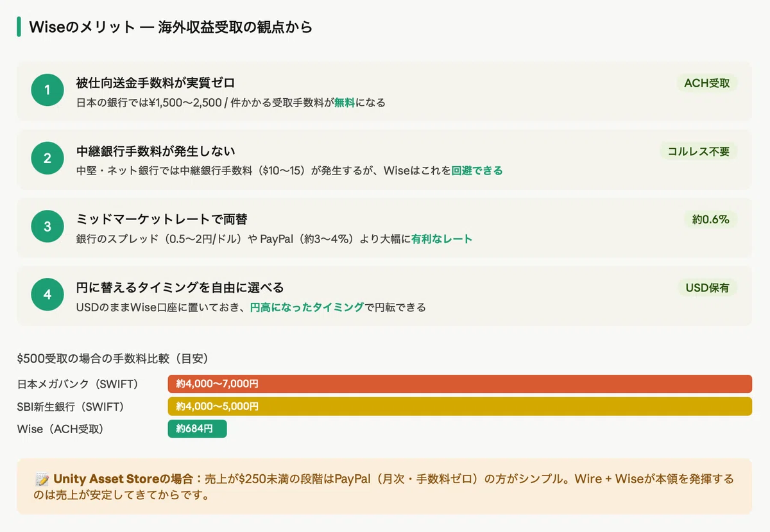Click the title ミッドマーケットレートで両替
Screen dimensions: 770x532
(x=162, y=219)
